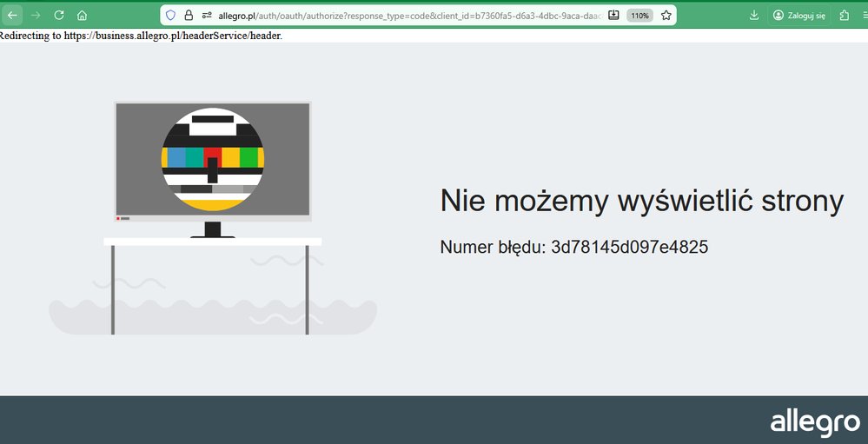Viewport: 868px width, 444px height.
Task: Click the TV test pattern illustration
Action: click(213, 162)
